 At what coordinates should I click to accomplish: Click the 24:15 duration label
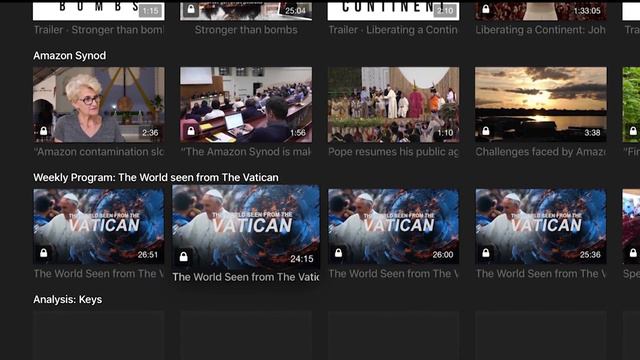(x=302, y=259)
